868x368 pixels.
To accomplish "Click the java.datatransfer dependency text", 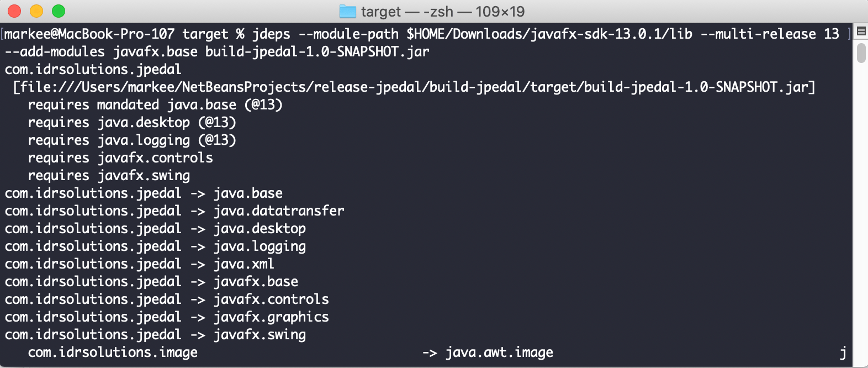I will [x=278, y=211].
